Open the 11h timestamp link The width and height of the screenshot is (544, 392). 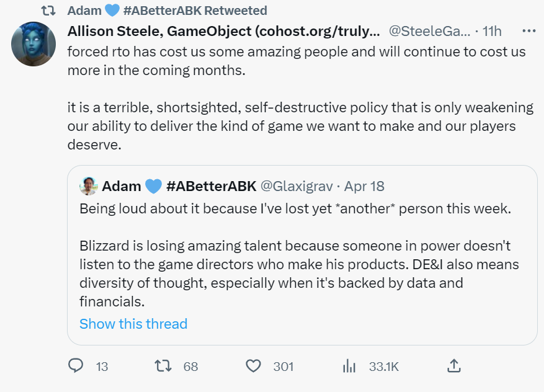(492, 30)
